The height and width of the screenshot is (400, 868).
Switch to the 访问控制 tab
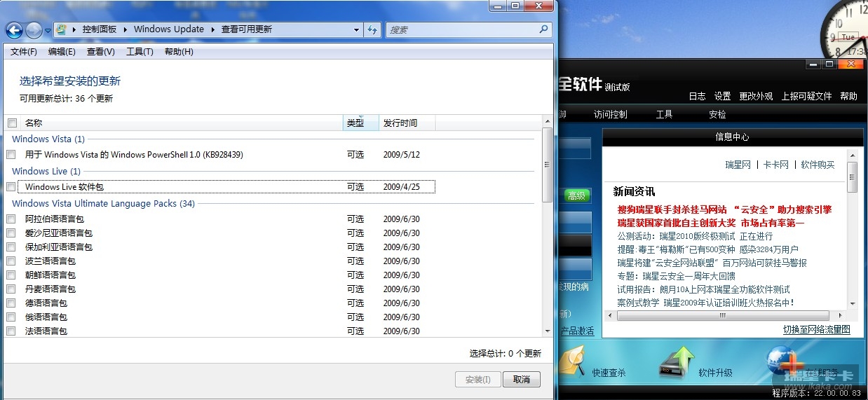click(x=610, y=114)
